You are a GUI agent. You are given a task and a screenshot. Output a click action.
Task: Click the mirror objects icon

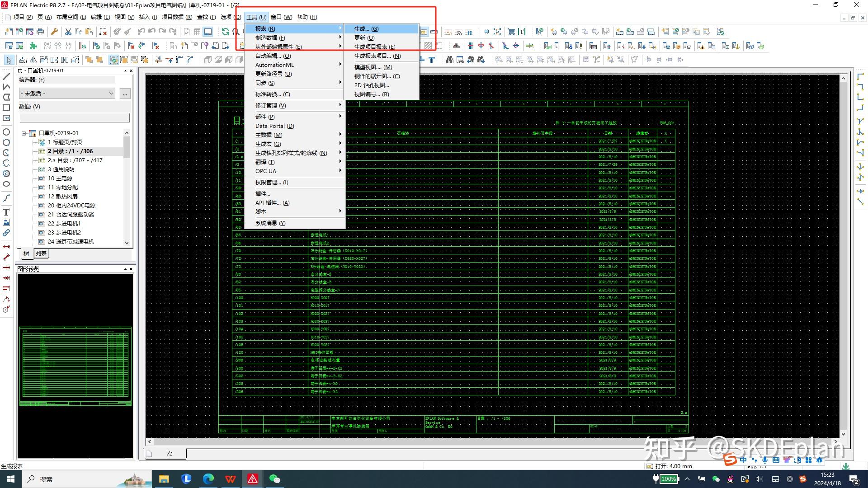click(33, 60)
